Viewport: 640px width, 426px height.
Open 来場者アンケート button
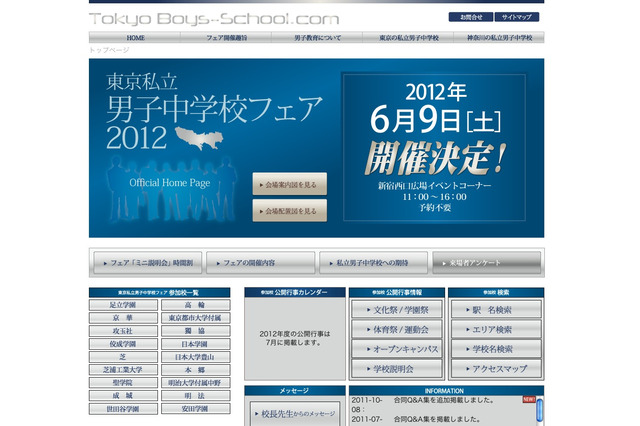point(487,263)
